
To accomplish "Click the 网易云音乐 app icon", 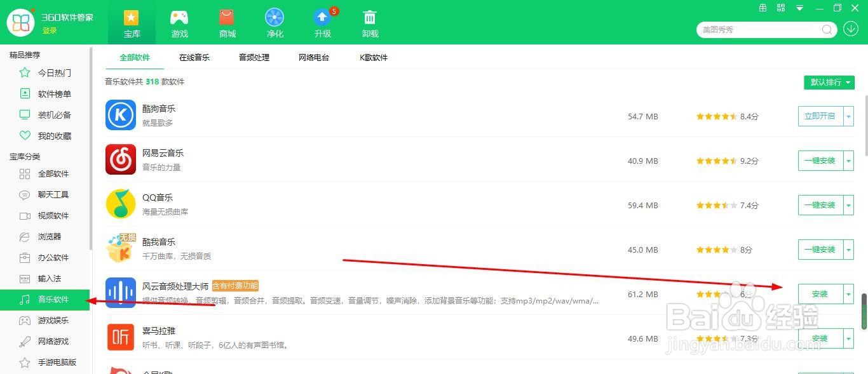I will [x=121, y=159].
